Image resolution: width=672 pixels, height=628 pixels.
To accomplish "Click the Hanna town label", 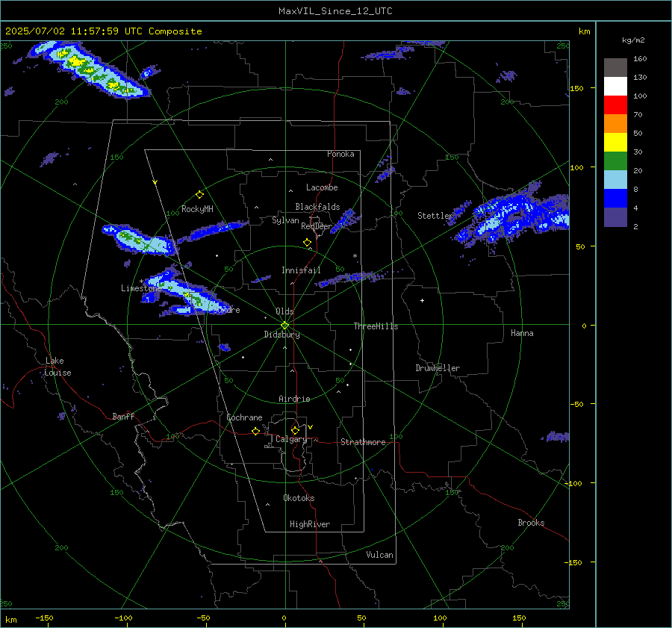I will click(522, 333).
